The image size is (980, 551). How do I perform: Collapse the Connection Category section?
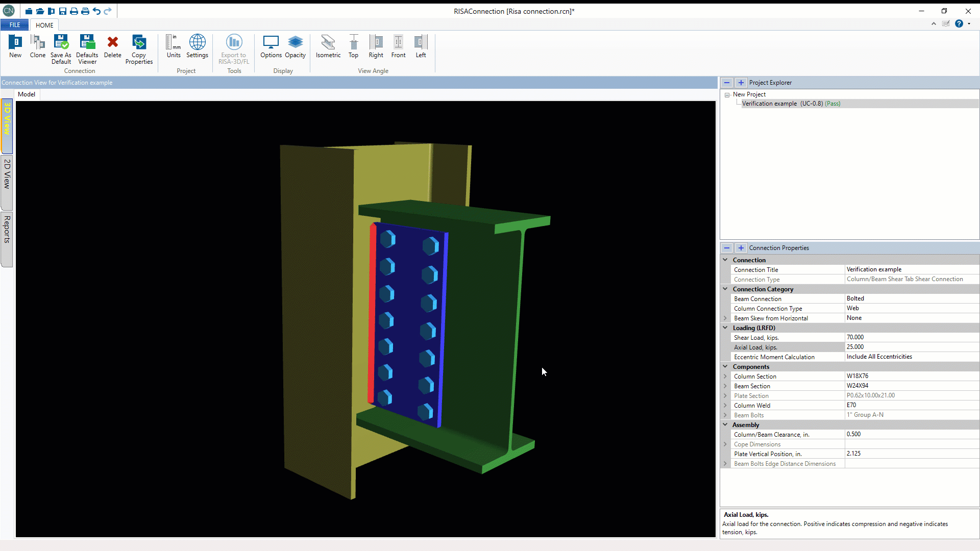(x=725, y=289)
